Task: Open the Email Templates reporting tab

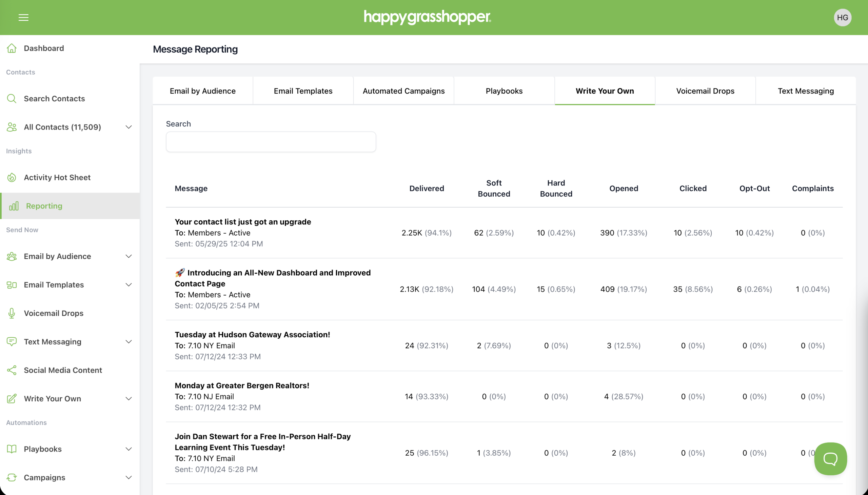Action: 303,91
